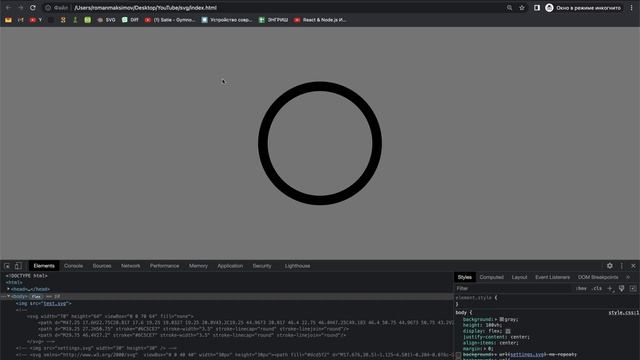Open the zoom magnifier icon in address bar

[509, 8]
